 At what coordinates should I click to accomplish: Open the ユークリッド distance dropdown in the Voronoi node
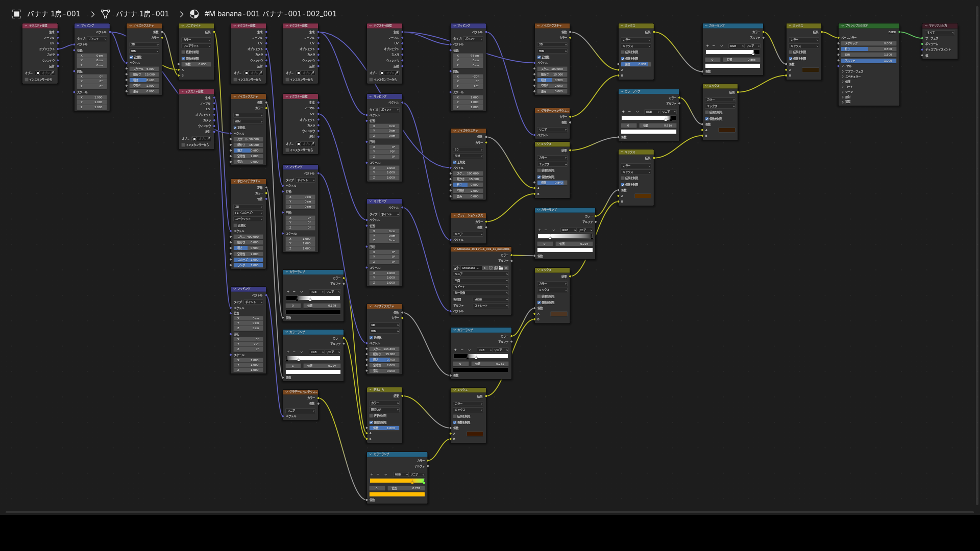(x=249, y=219)
